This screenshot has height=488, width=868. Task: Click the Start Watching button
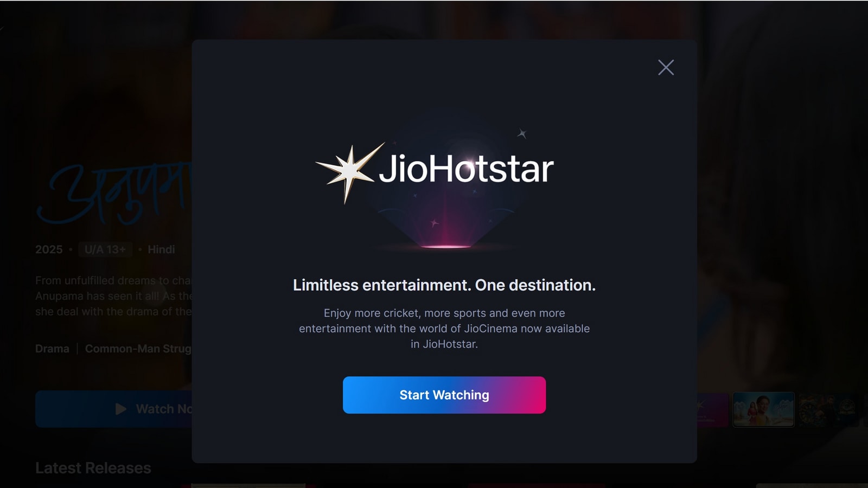(444, 395)
